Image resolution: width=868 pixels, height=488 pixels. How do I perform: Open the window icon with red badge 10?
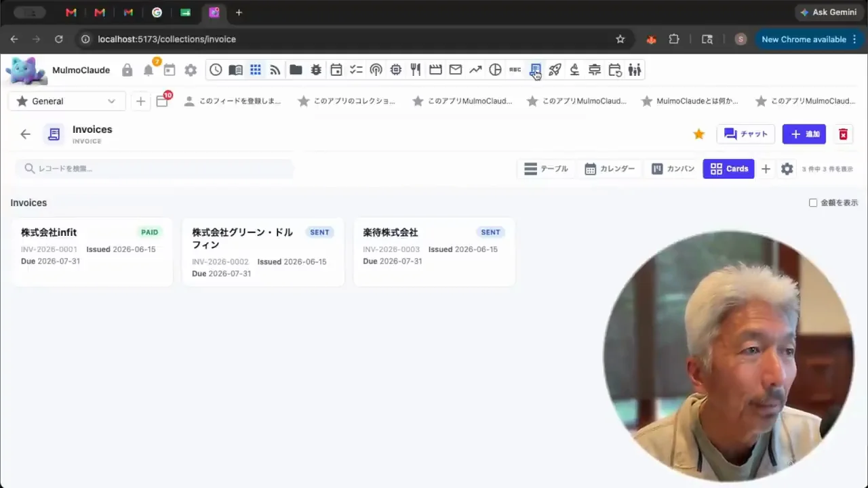[x=162, y=101]
